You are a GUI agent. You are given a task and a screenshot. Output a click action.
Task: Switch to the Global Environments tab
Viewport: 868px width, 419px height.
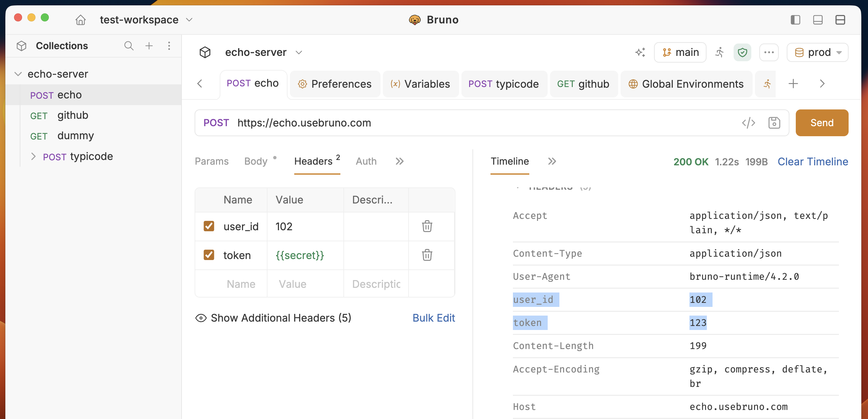(686, 84)
